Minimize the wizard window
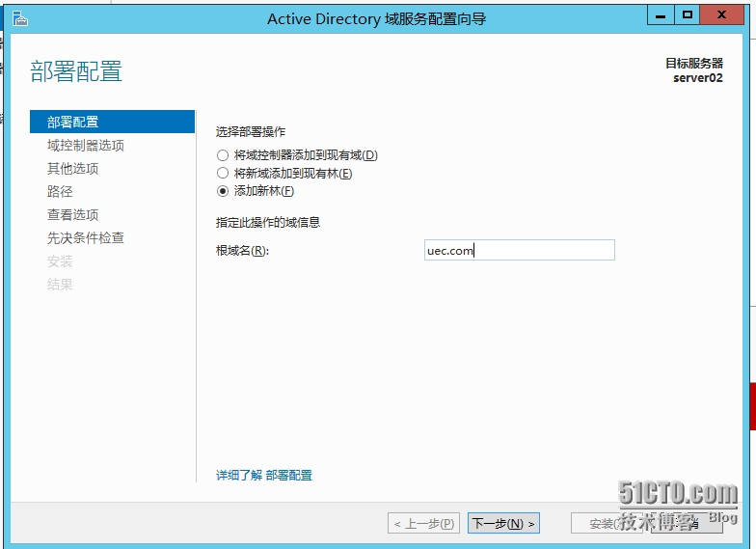The image size is (756, 549). pyautogui.click(x=661, y=15)
